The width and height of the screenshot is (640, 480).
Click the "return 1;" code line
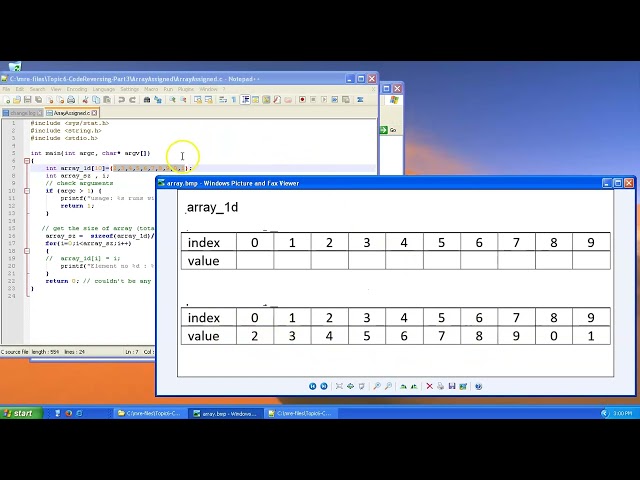point(77,206)
